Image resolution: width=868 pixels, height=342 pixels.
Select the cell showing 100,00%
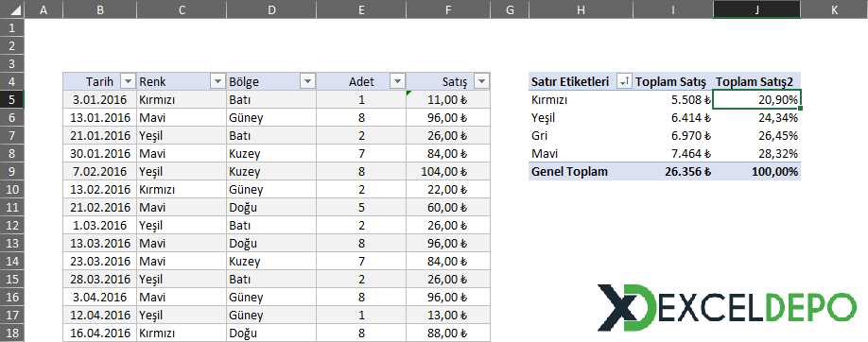click(756, 172)
